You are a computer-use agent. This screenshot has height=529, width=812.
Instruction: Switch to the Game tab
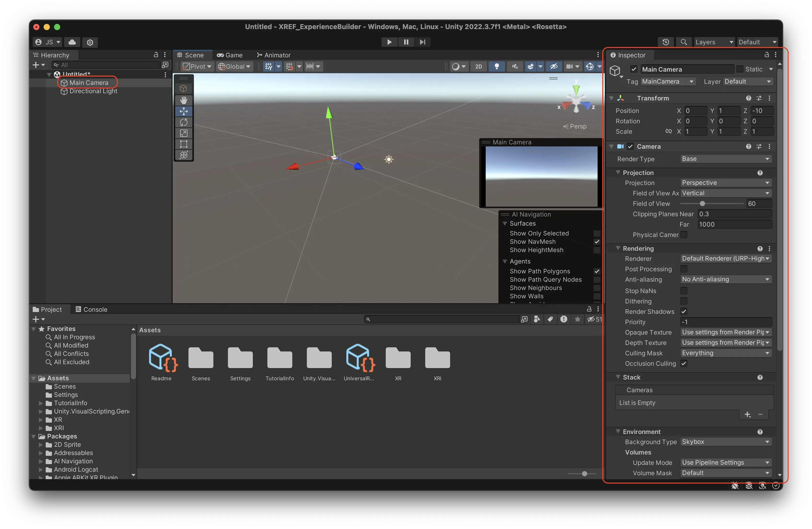(230, 55)
